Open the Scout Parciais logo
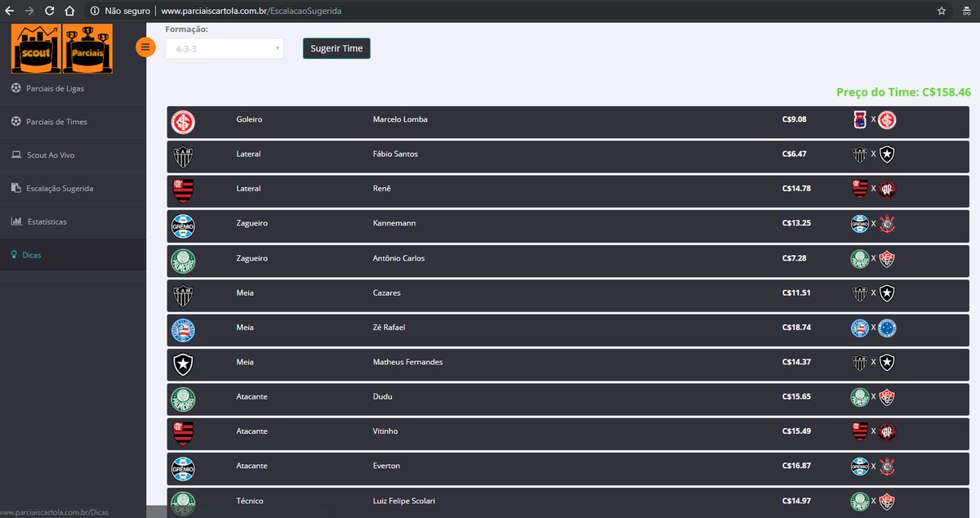This screenshot has height=518, width=980. tap(63, 48)
